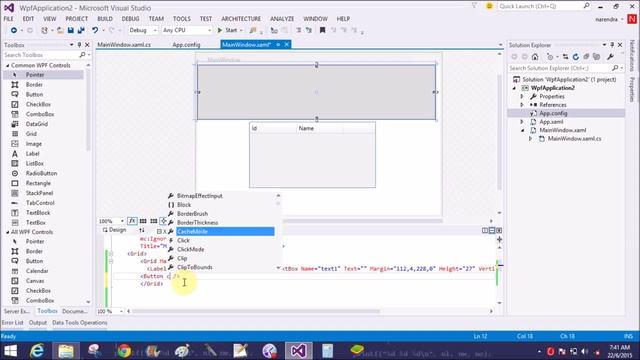Open Internet Explorer from the taskbar
This screenshot has height=360, width=640.
tap(37, 351)
